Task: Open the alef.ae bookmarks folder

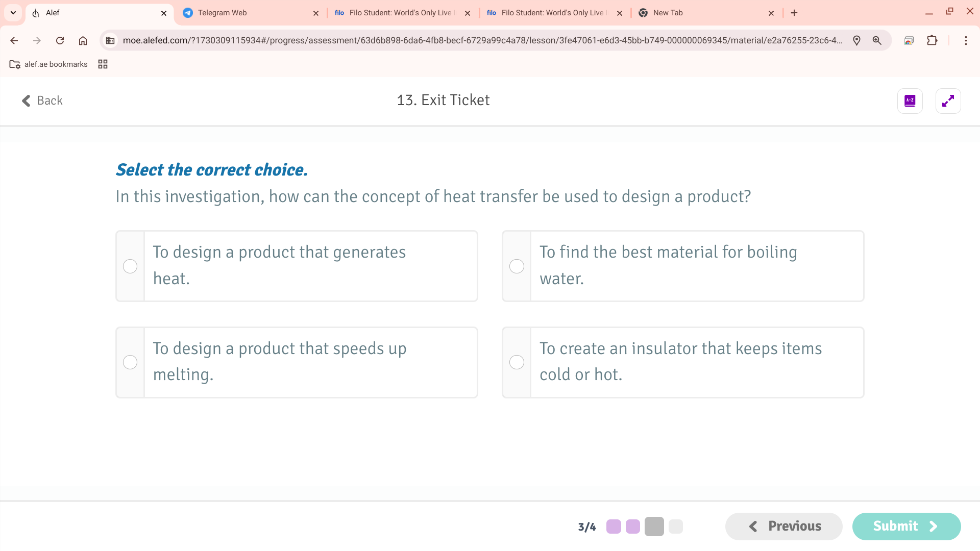Action: pos(48,64)
